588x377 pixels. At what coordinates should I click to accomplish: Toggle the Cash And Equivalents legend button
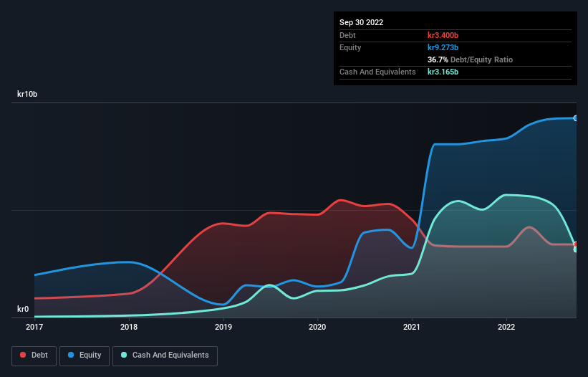165,355
